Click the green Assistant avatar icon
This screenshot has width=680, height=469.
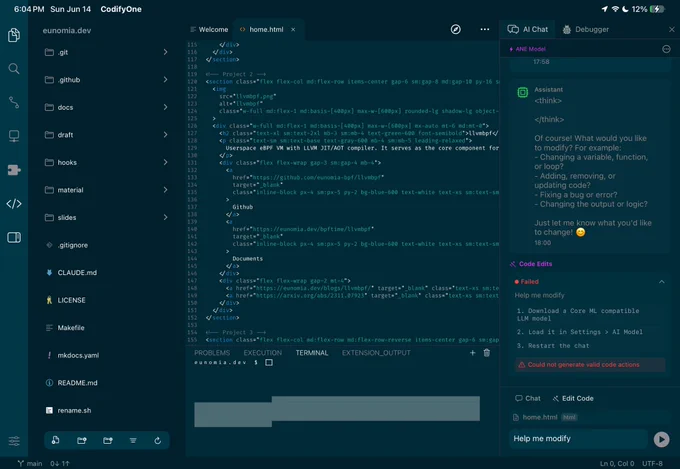click(x=523, y=92)
